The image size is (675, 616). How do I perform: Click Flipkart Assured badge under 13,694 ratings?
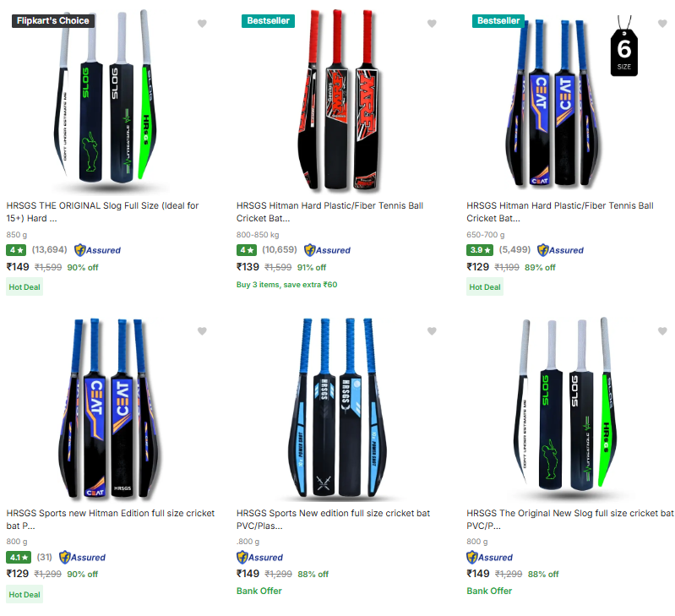[97, 250]
